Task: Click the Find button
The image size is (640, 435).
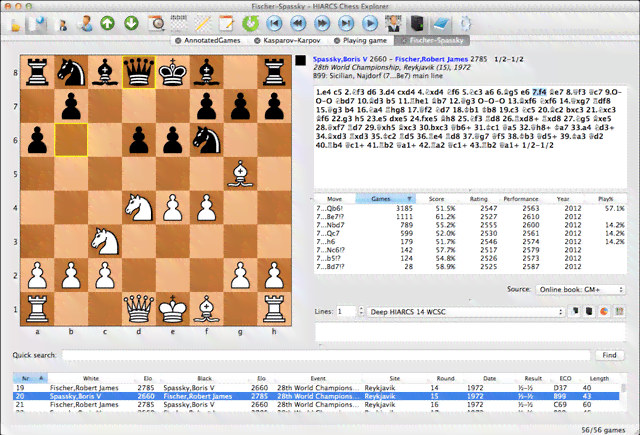Action: click(609, 355)
